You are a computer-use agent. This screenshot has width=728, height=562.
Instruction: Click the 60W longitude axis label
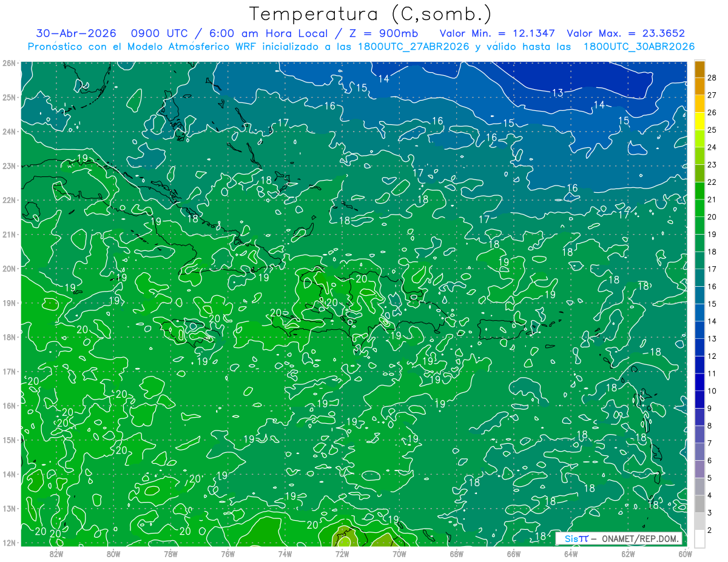click(x=686, y=553)
